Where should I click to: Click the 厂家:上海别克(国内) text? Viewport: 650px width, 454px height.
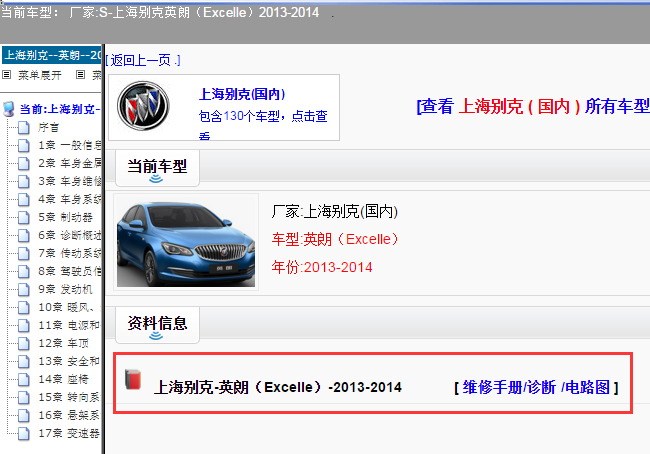point(335,211)
